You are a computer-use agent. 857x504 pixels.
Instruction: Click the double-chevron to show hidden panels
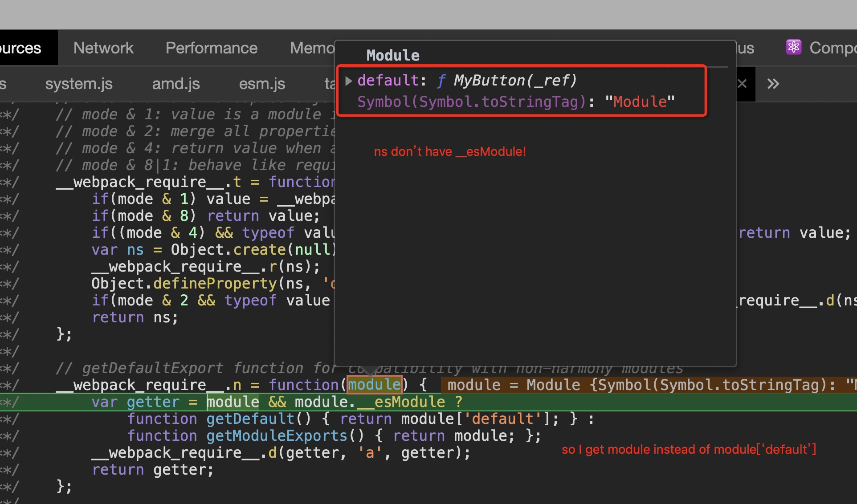click(773, 84)
